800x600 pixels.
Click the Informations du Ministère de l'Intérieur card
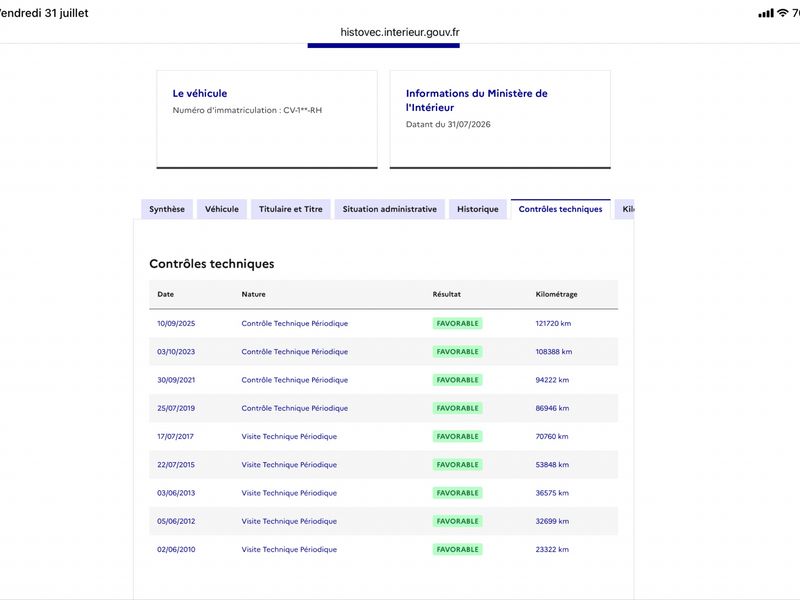500,119
